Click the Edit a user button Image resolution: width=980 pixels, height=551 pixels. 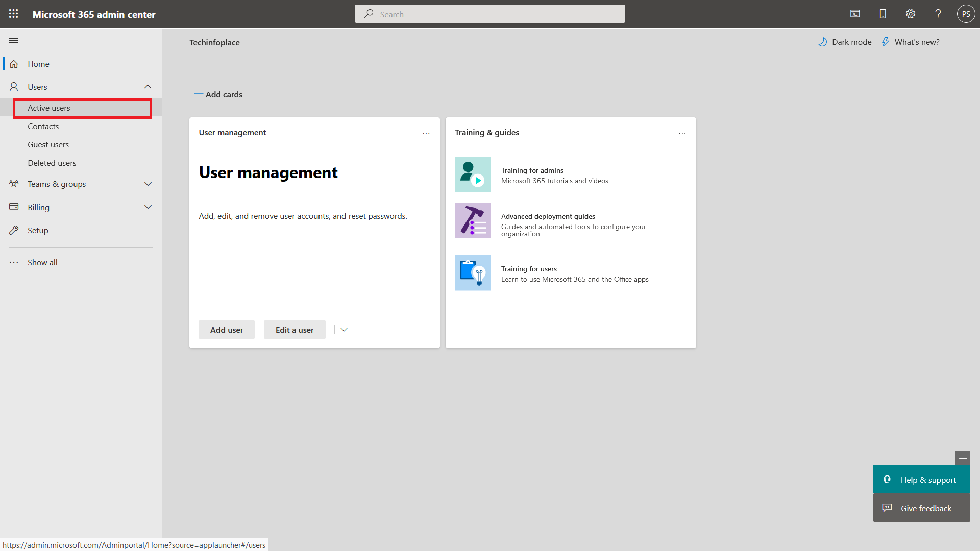[295, 329]
